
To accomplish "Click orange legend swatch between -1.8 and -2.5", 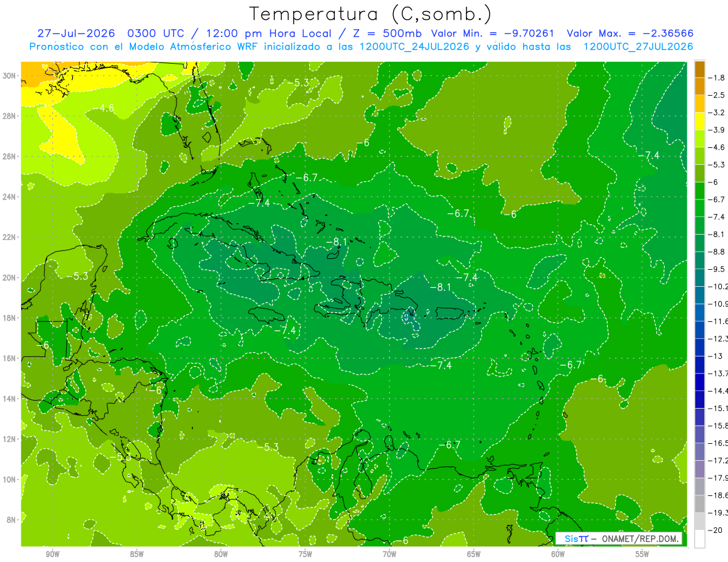I will coord(699,86).
